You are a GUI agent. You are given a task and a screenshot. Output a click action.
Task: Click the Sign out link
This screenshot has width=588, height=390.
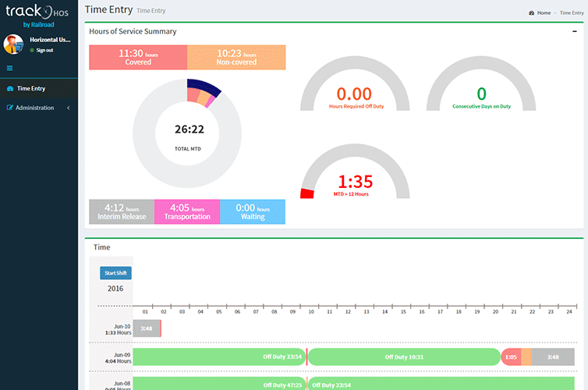pos(44,50)
